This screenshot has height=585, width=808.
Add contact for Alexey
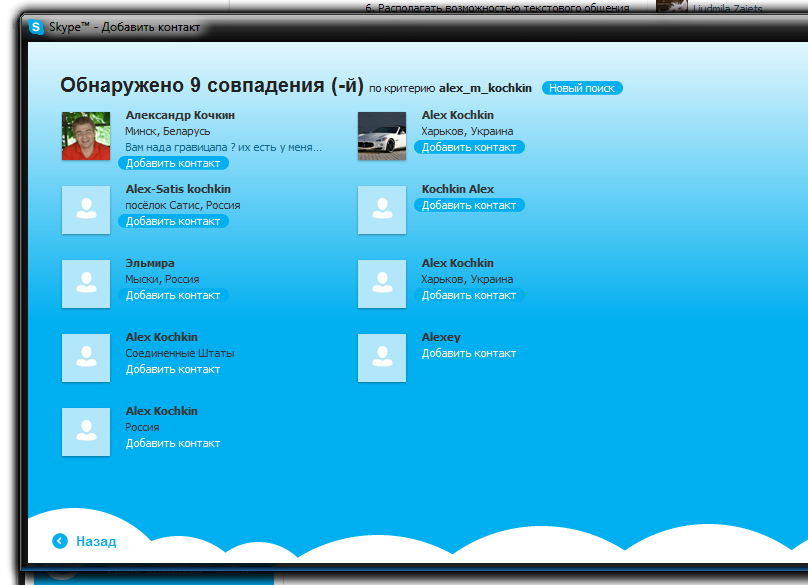pos(469,354)
